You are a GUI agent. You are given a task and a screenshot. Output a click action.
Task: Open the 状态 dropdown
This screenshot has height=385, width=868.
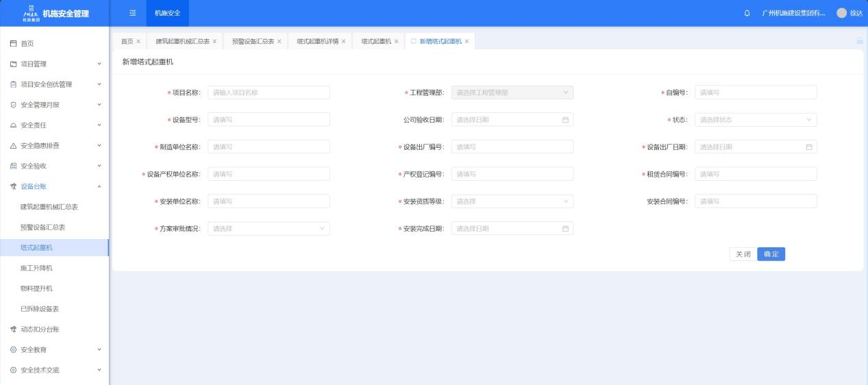click(x=755, y=120)
